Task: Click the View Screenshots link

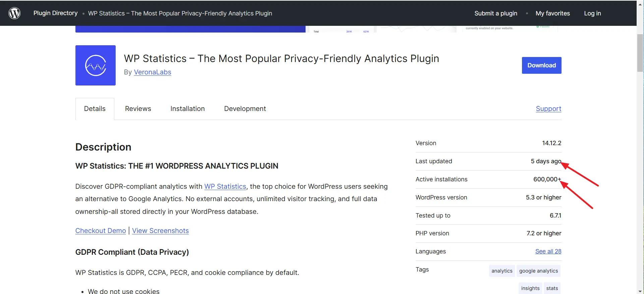Action: [x=160, y=231]
